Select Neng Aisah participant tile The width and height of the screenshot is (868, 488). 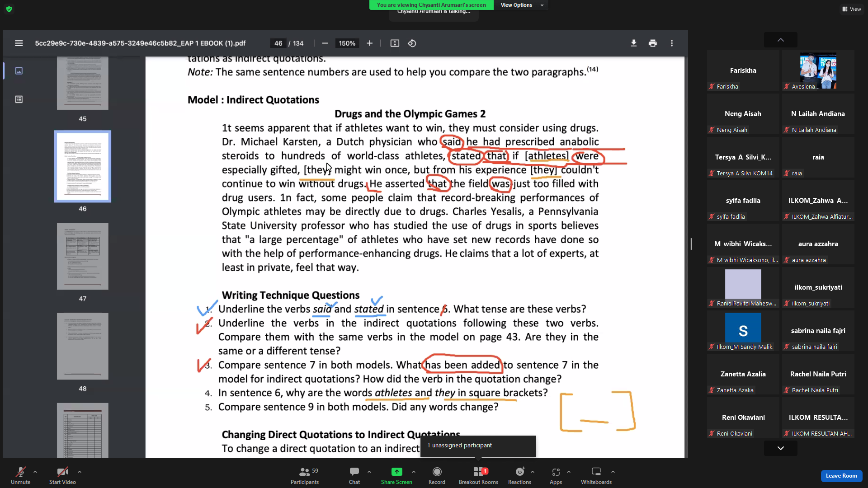[x=743, y=114]
